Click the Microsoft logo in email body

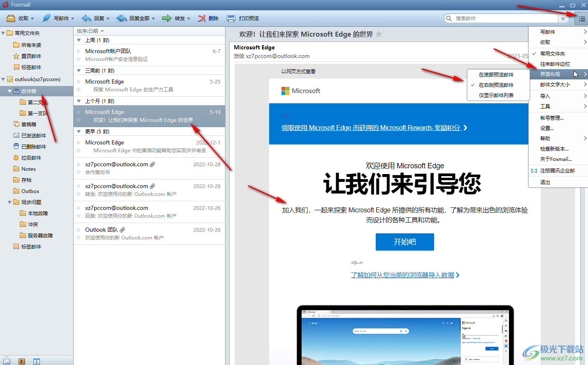click(301, 91)
